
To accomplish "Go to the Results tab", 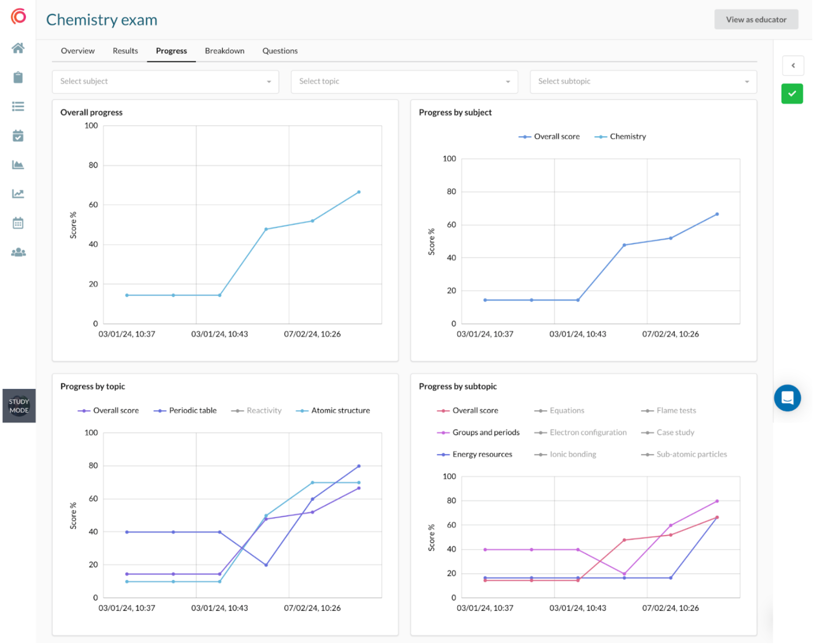I will (x=125, y=51).
